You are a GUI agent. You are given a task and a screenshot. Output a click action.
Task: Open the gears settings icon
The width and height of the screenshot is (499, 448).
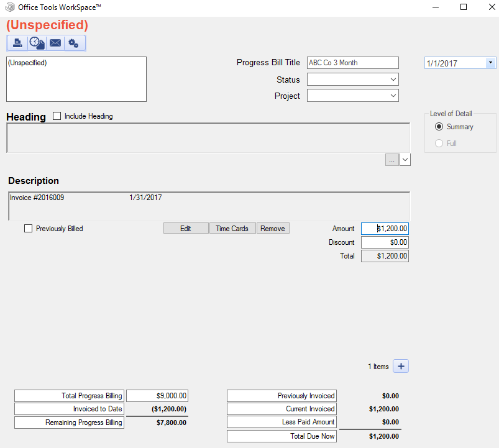pos(74,43)
